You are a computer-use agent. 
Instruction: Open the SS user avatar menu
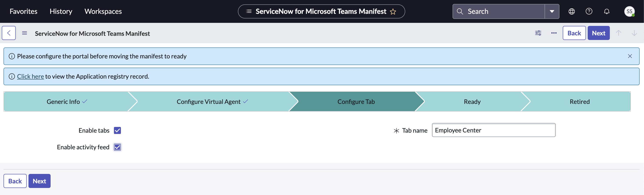(629, 11)
